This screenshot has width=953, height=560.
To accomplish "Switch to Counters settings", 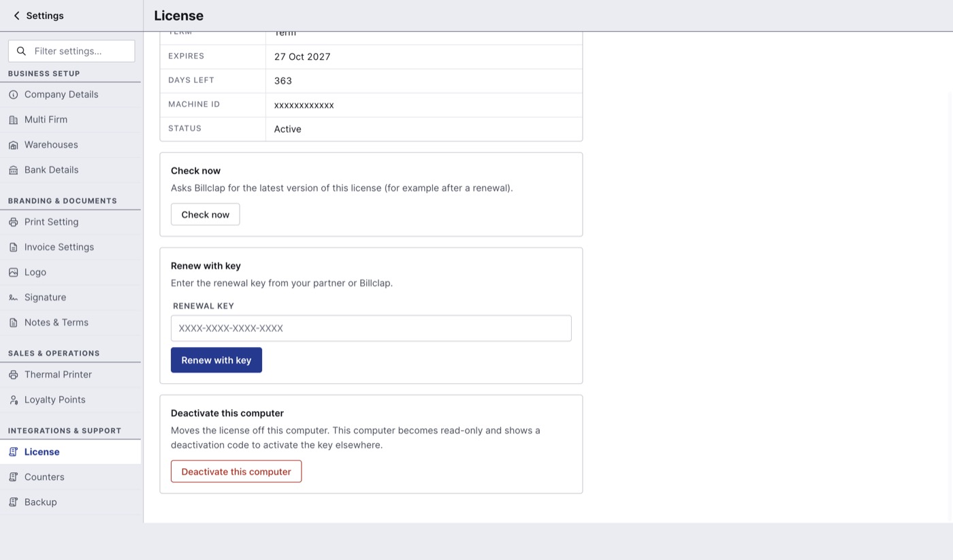I will point(71,477).
